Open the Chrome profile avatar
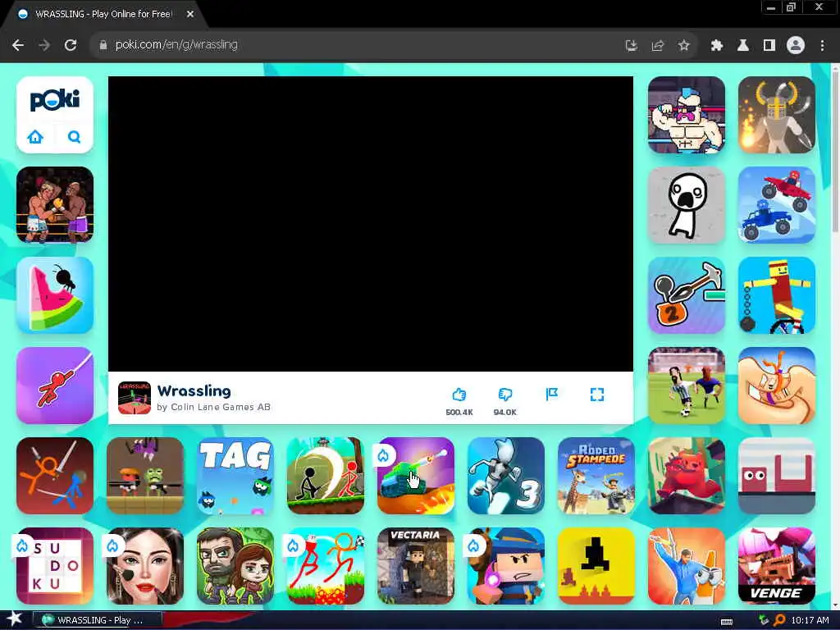The height and width of the screenshot is (630, 840). 796,46
